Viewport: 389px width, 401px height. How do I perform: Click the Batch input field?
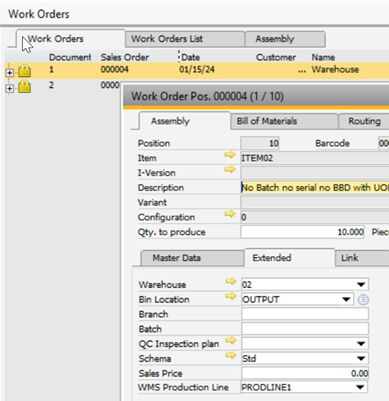305,329
